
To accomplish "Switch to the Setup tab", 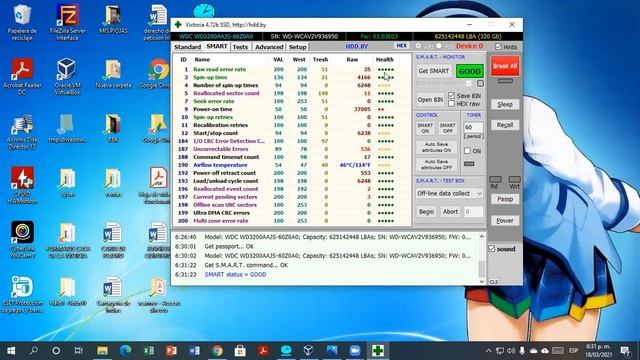I will (298, 47).
